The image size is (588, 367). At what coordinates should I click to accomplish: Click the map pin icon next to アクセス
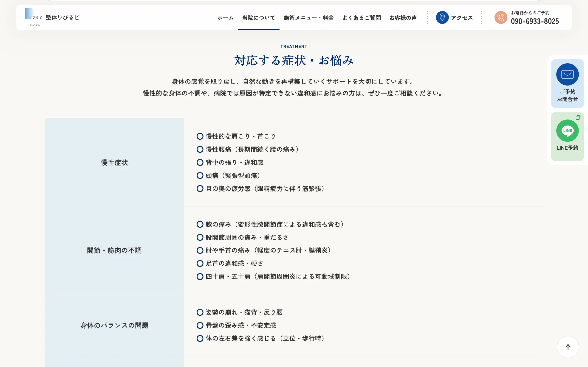tap(442, 17)
